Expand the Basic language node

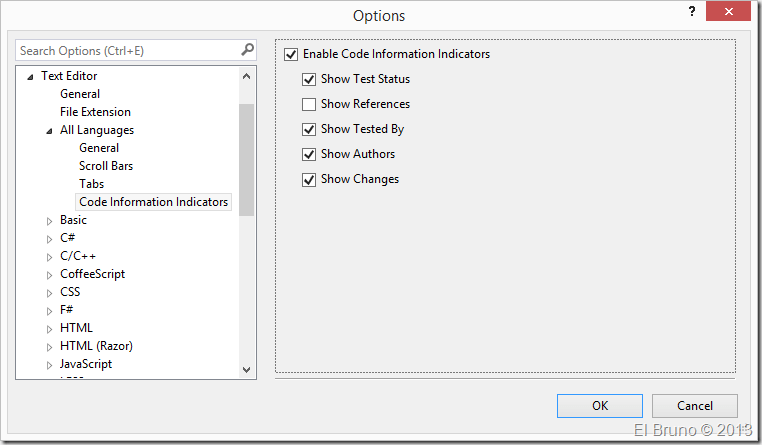click(49, 220)
